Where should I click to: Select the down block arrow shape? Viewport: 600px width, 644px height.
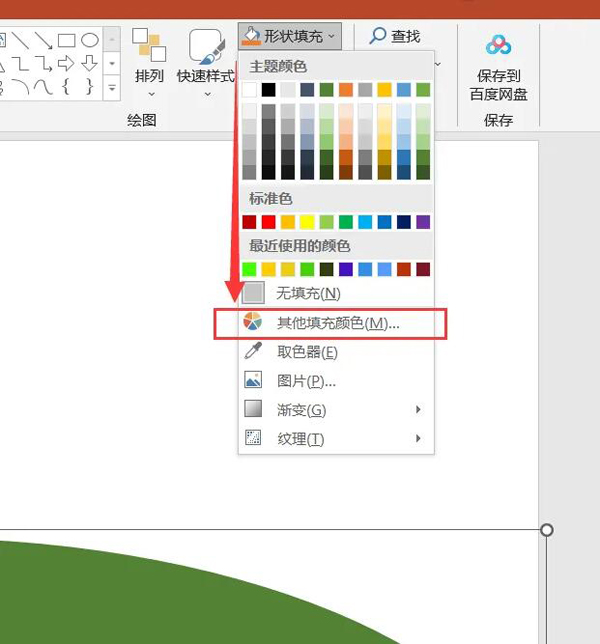[x=90, y=64]
